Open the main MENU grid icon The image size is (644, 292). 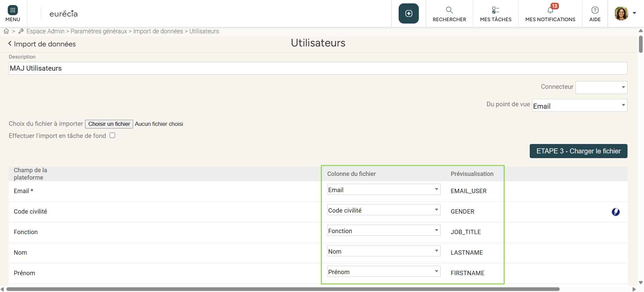(x=13, y=10)
